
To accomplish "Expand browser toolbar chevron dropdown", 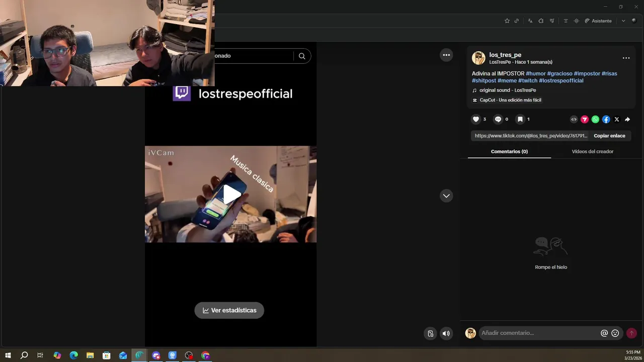I will pyautogui.click(x=623, y=21).
